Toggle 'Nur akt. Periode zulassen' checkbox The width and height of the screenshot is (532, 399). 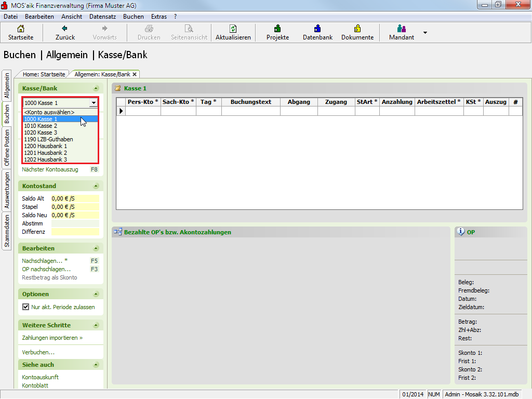tap(25, 307)
